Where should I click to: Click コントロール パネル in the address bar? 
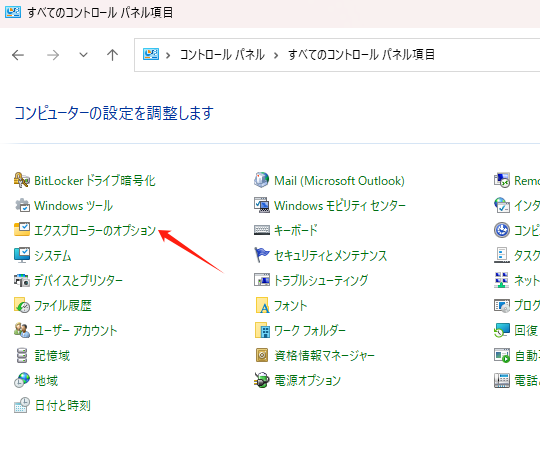coord(222,54)
